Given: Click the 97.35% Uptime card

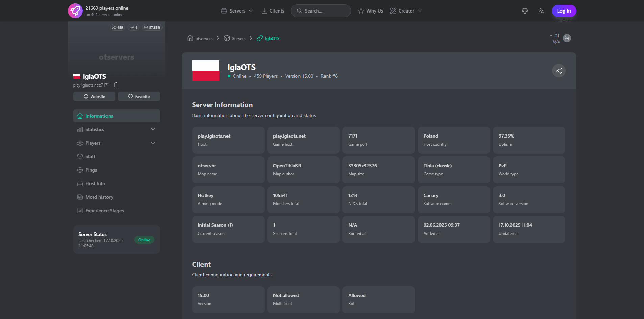Looking at the screenshot, I should click(529, 140).
